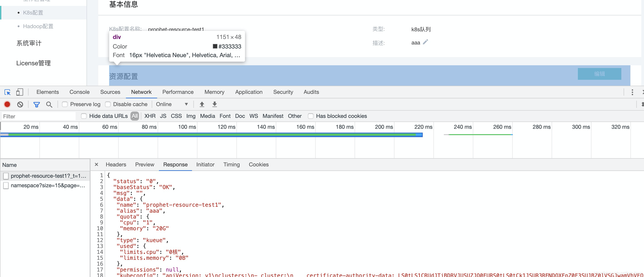The height and width of the screenshot is (277, 644).
Task: Open the Sources tab
Action: click(x=110, y=92)
